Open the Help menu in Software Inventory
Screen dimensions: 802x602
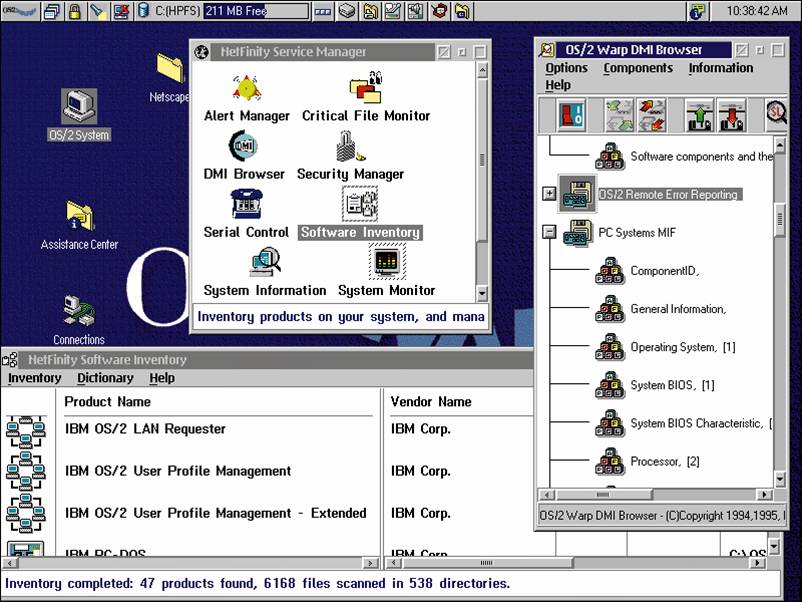(162, 378)
